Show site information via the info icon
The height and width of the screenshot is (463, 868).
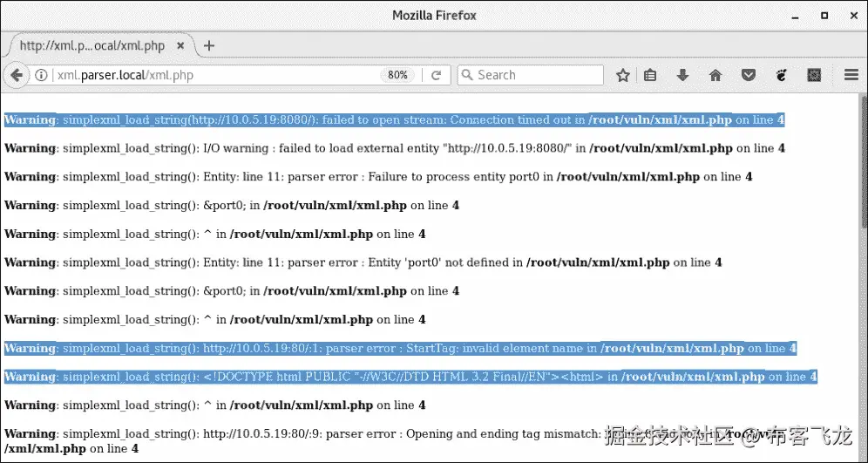point(41,75)
